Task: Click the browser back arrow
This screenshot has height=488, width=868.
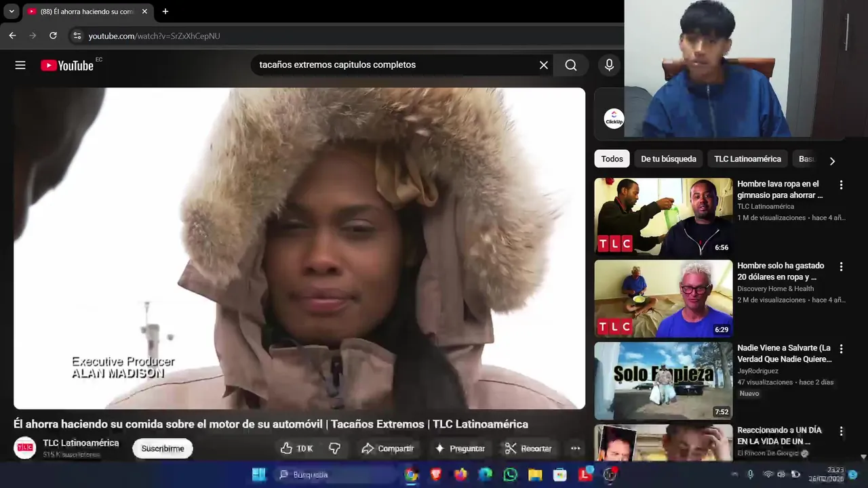Action: pos(12,36)
